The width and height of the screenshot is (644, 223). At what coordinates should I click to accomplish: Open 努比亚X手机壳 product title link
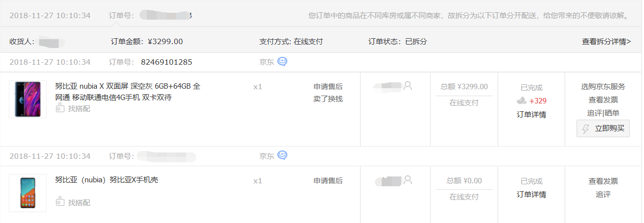coord(107,180)
